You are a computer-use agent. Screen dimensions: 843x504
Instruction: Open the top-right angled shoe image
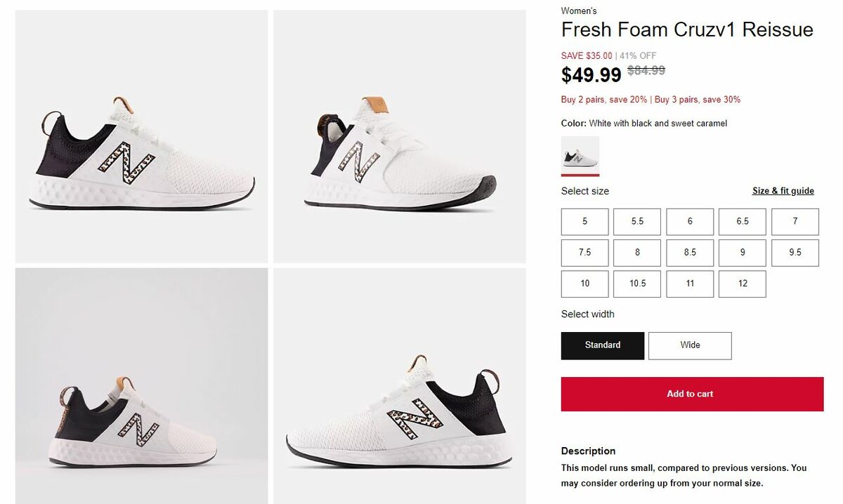point(400,137)
